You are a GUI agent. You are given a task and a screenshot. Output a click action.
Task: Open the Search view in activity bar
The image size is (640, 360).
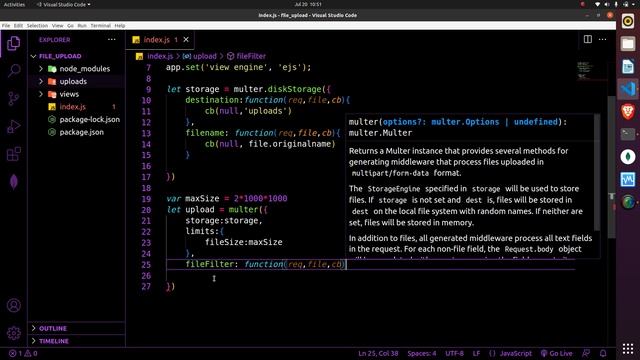pyautogui.click(x=13, y=71)
